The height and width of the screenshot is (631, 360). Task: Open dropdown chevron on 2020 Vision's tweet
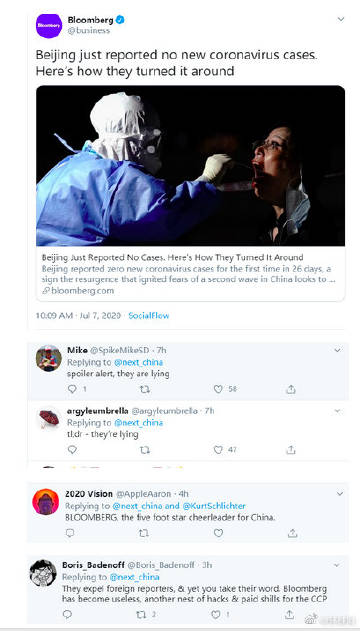click(x=340, y=493)
